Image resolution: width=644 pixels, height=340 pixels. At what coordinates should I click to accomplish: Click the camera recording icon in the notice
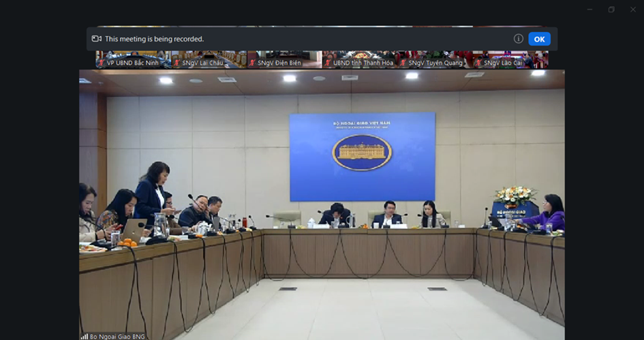coord(97,39)
